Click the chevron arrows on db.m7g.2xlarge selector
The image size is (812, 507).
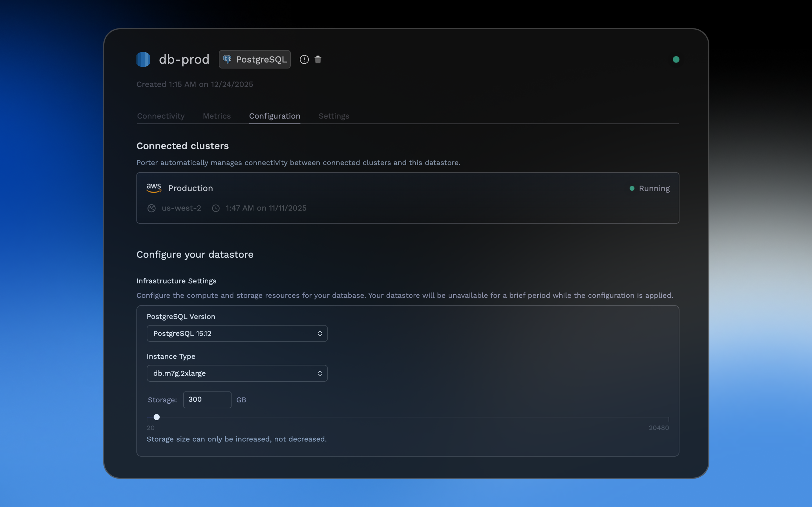[x=320, y=373]
